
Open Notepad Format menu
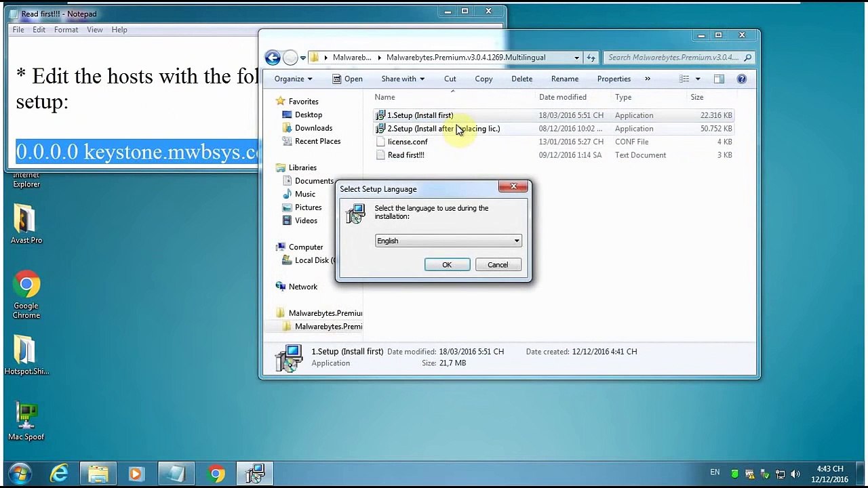click(66, 30)
